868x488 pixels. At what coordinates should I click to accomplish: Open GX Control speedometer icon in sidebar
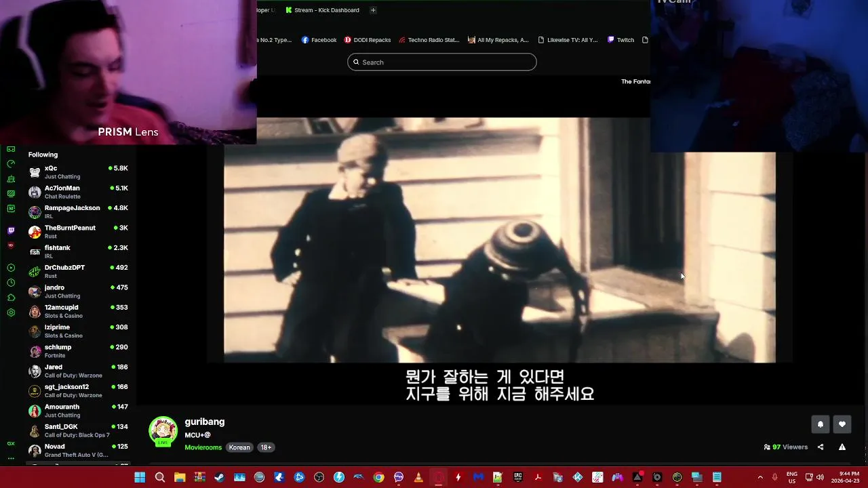click(11, 164)
